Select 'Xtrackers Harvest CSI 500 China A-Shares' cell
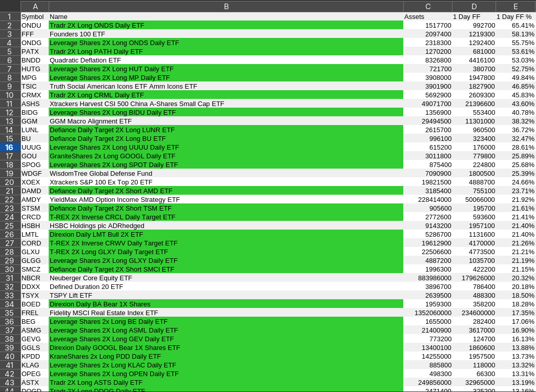Viewport: 536px width, 392px height. pos(226,104)
